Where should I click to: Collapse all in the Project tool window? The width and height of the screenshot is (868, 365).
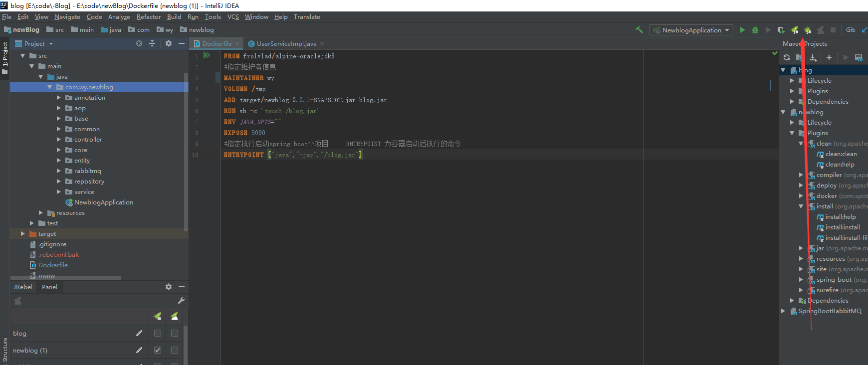click(x=152, y=44)
